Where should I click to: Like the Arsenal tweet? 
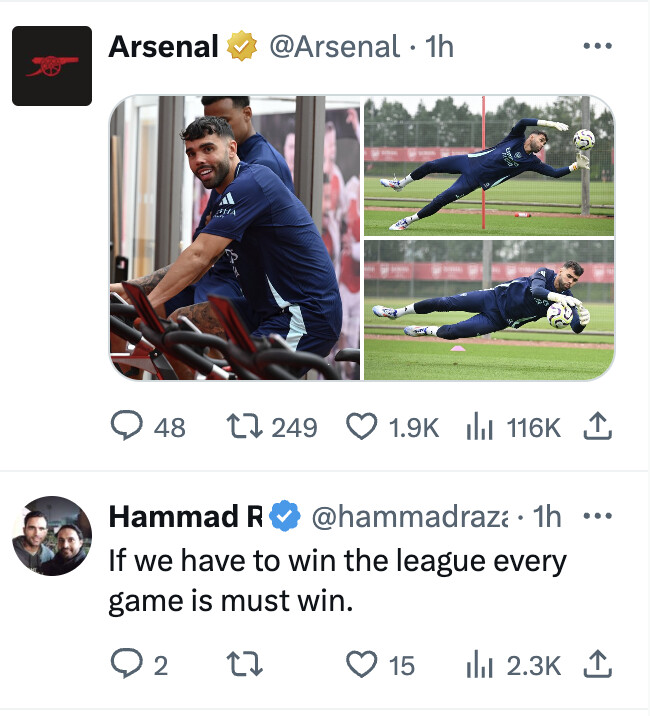392,426
